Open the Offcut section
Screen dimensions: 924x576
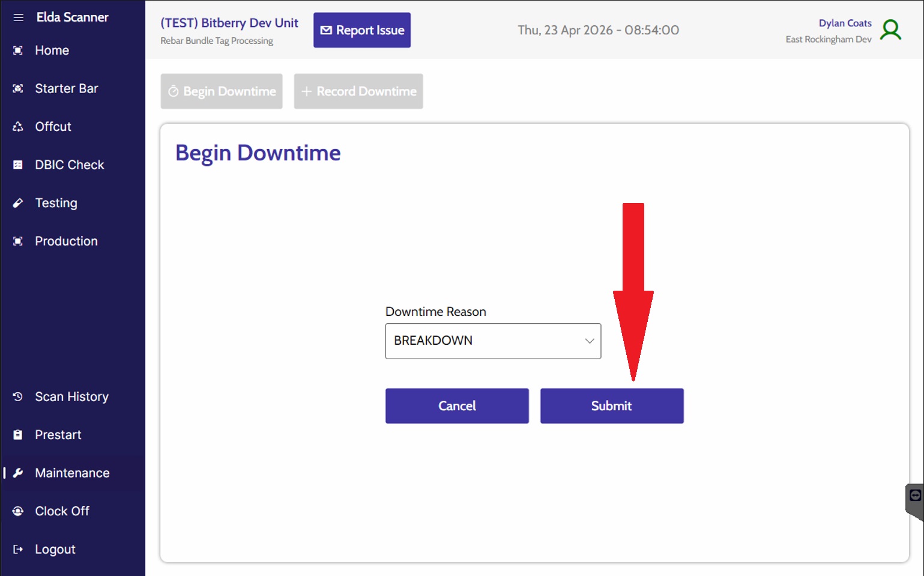(x=73, y=127)
